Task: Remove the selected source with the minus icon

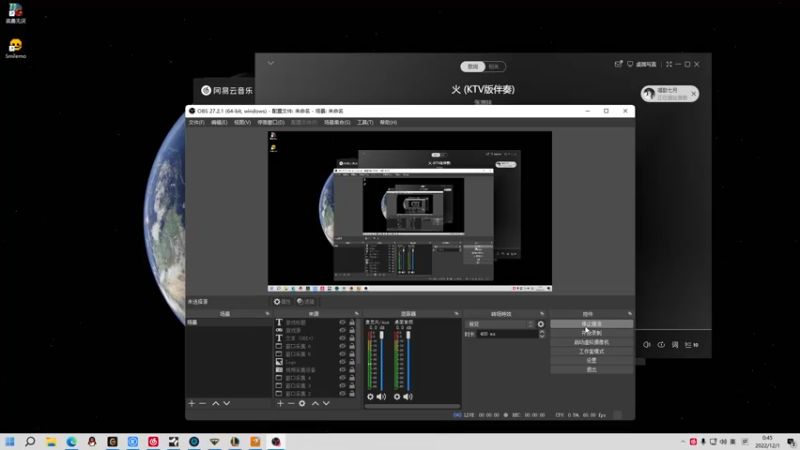Action: [x=291, y=404]
